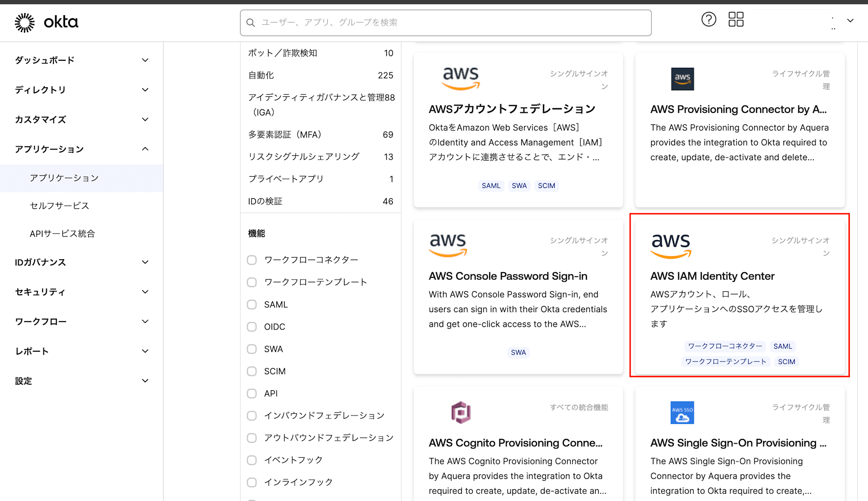868x501 pixels.
Task: Check アウトバウンドフェデレーション checkbox
Action: point(252,438)
